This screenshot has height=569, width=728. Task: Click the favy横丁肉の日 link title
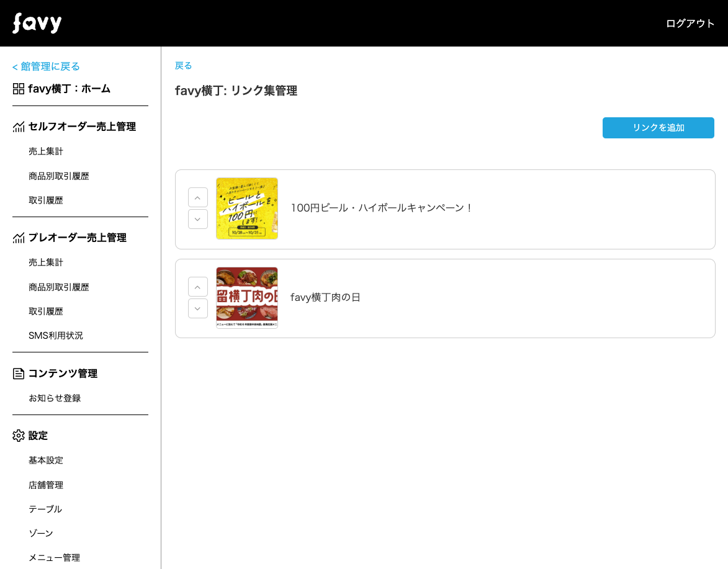(325, 297)
